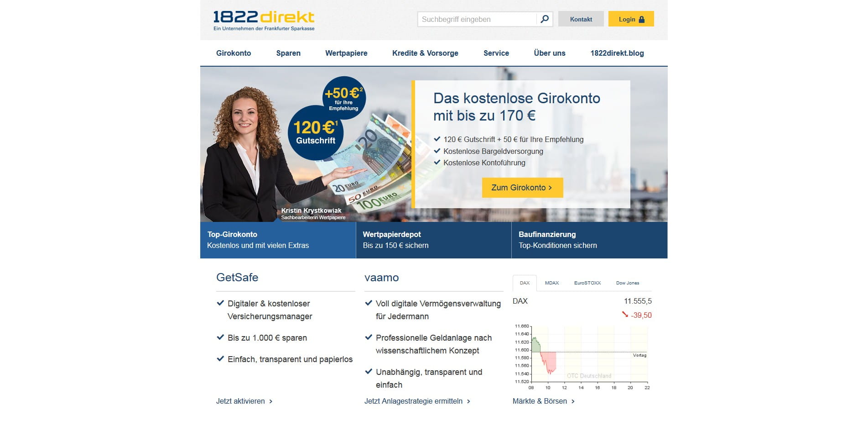Click the checkmark beside Professionelle Geldanlage

(369, 337)
